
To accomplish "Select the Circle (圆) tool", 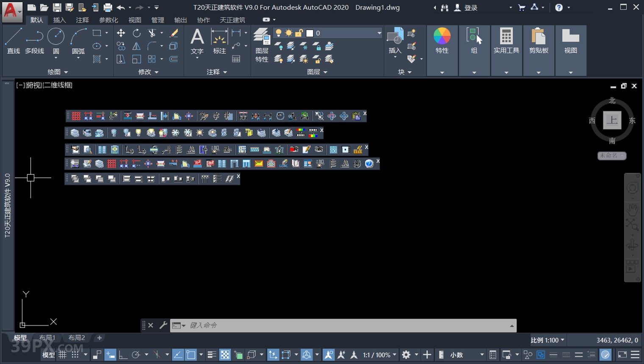I will [56, 41].
